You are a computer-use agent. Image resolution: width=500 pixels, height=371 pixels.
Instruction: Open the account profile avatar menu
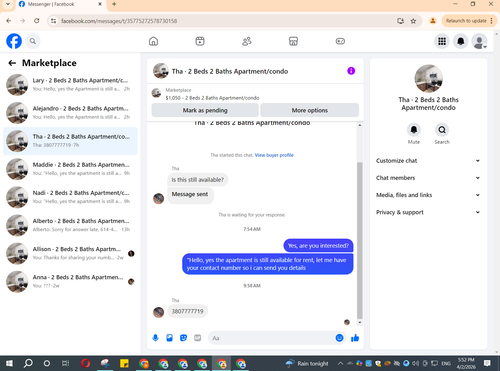click(479, 41)
